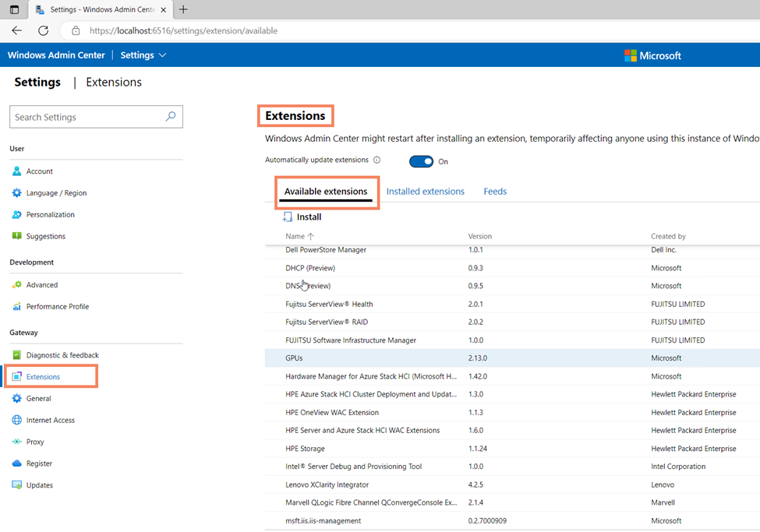Click the browser back arrow
This screenshot has width=760, height=532.
pyautogui.click(x=17, y=30)
